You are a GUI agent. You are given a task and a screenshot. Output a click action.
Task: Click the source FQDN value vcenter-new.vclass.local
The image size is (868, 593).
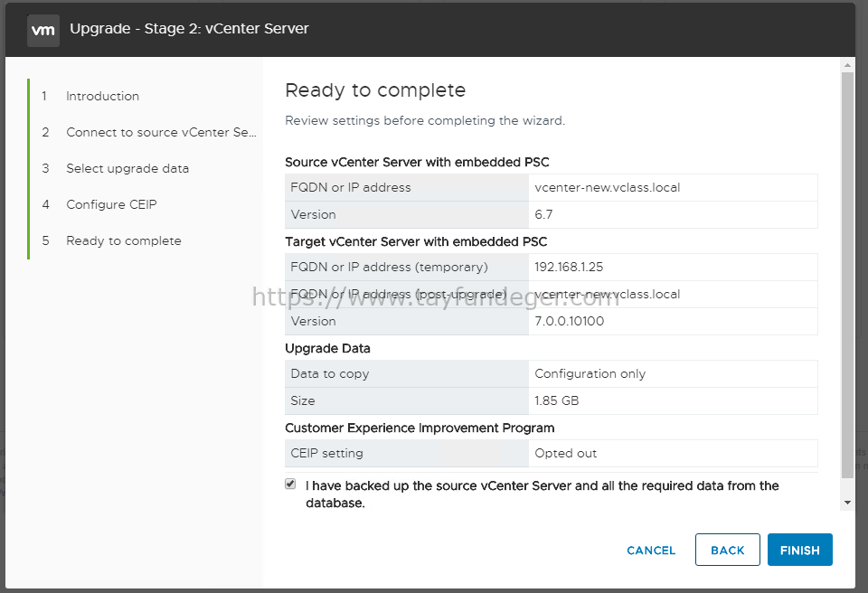tap(608, 188)
